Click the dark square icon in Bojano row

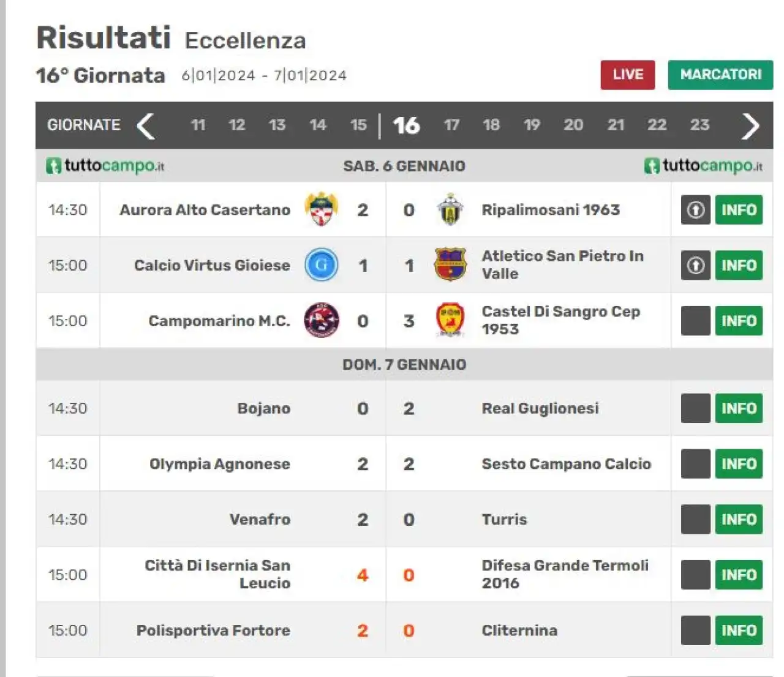[x=695, y=408]
